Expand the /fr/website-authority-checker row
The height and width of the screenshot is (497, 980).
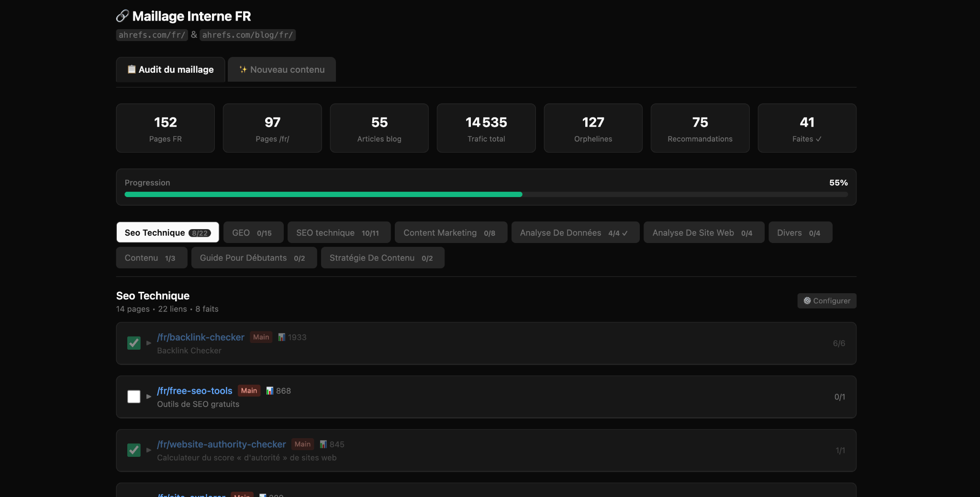click(149, 450)
